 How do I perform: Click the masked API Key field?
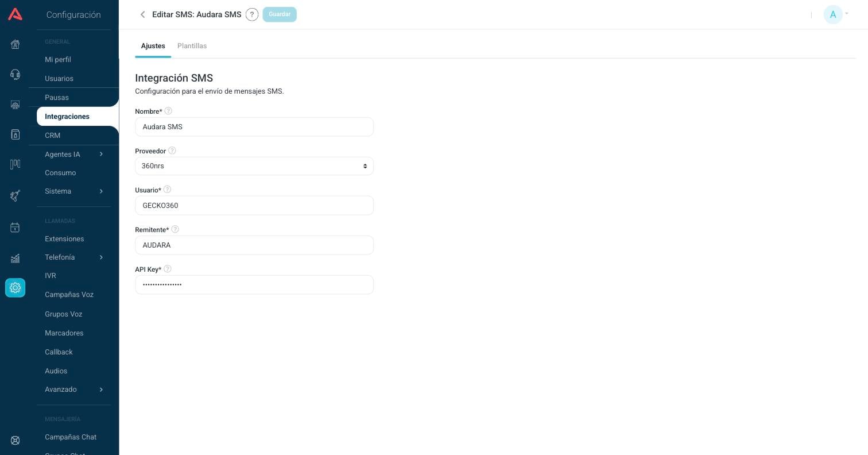(x=254, y=285)
